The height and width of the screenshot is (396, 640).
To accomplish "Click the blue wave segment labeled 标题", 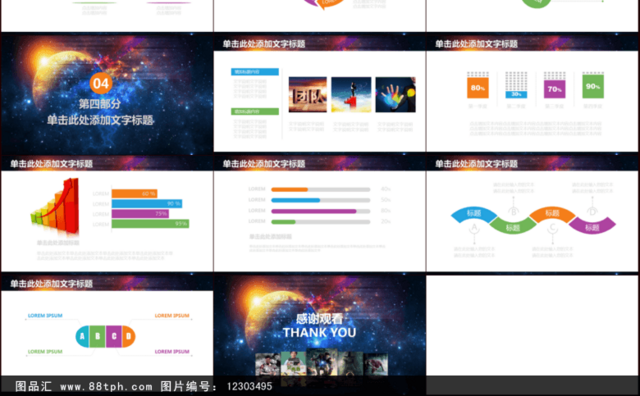I will coord(473,214).
